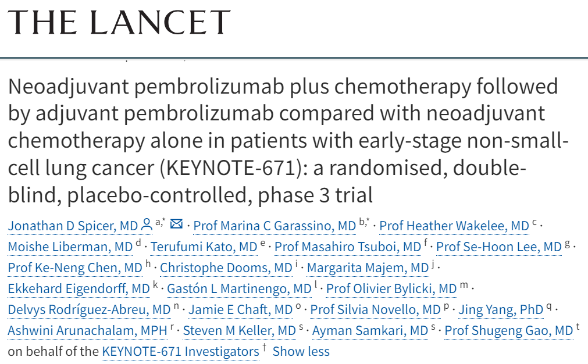
Task: Click Gastón L Martinengo, MD
Action: point(239,288)
